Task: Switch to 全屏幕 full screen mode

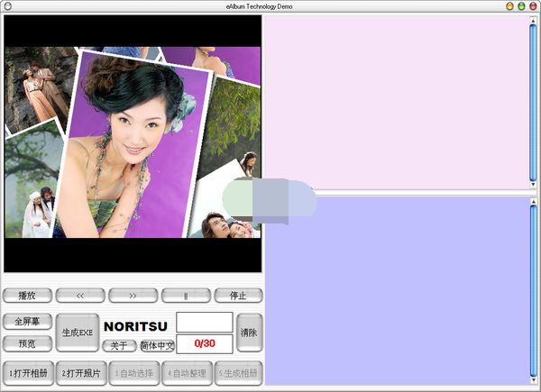Action: click(28, 321)
